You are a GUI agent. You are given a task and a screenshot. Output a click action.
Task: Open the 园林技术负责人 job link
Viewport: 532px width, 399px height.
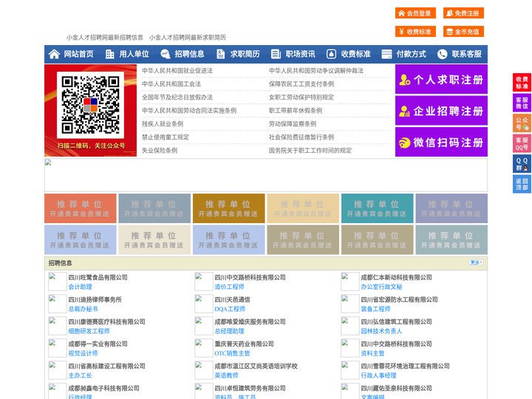tap(381, 331)
